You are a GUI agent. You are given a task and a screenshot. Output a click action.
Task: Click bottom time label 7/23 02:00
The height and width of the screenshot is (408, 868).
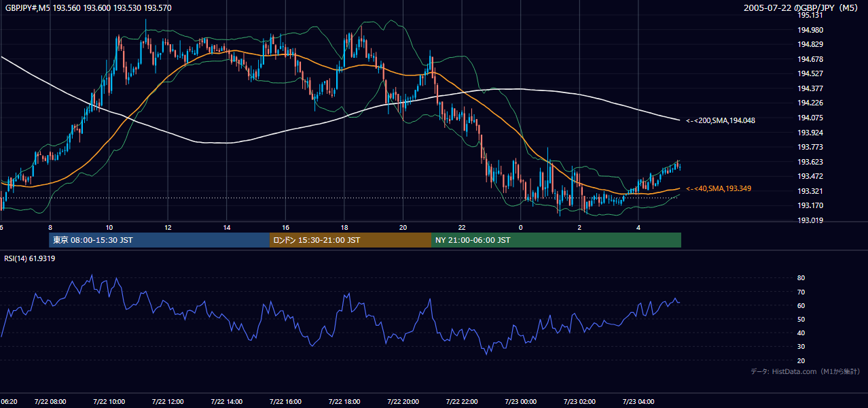[x=579, y=401]
